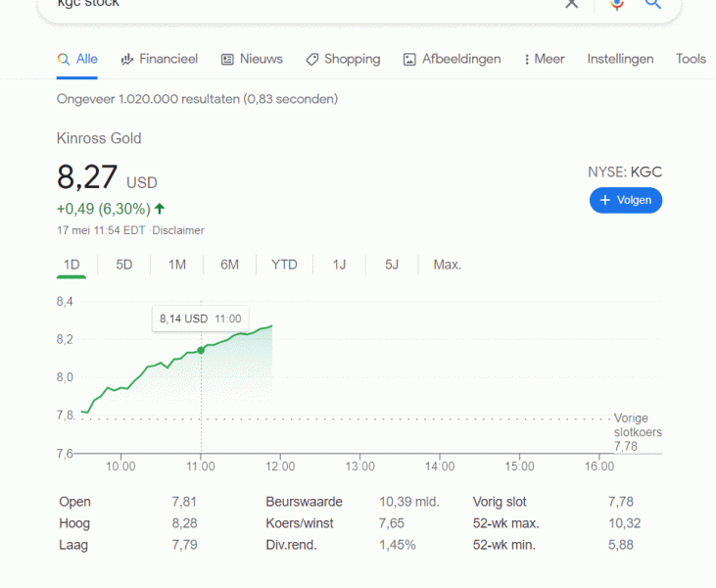Image resolution: width=716 pixels, height=588 pixels.
Task: Click the +0,49 (6,30%) change text
Action: (x=104, y=209)
